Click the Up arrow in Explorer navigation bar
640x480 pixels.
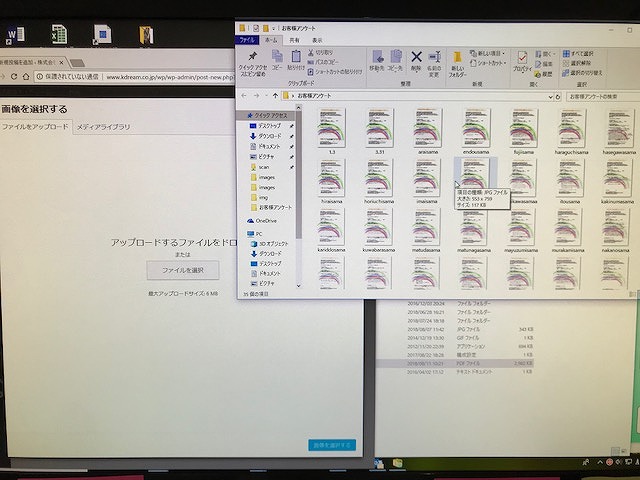[275, 95]
